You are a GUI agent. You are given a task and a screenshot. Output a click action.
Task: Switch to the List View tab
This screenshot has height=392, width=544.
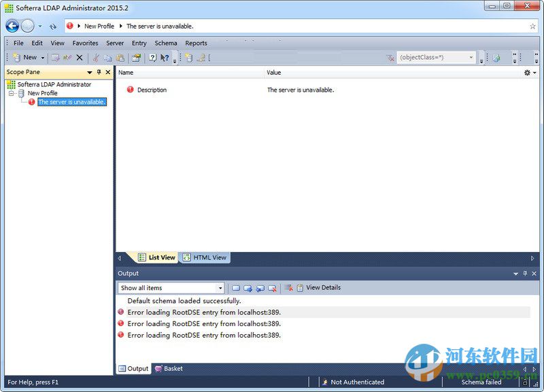click(156, 257)
